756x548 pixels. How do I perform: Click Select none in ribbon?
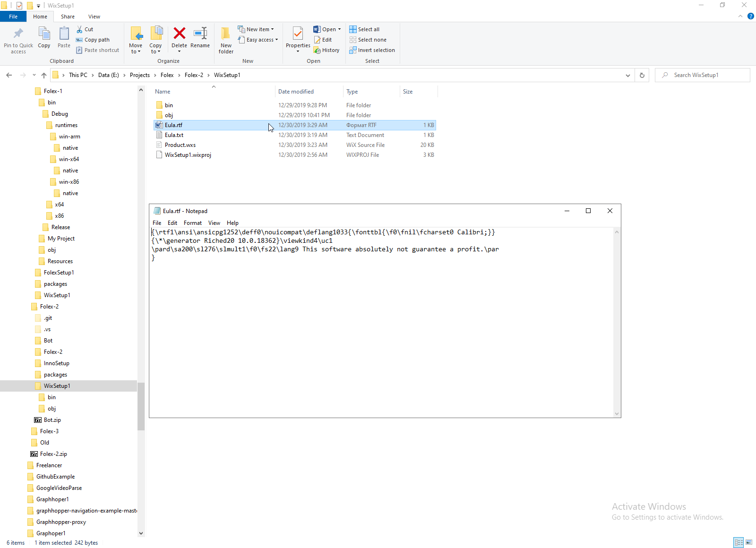(x=368, y=40)
